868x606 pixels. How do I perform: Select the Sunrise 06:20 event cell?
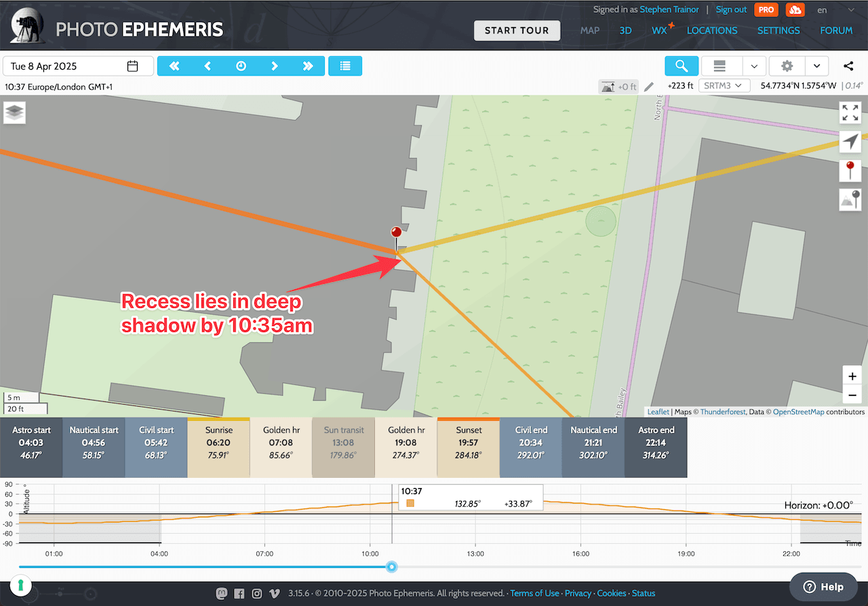218,447
